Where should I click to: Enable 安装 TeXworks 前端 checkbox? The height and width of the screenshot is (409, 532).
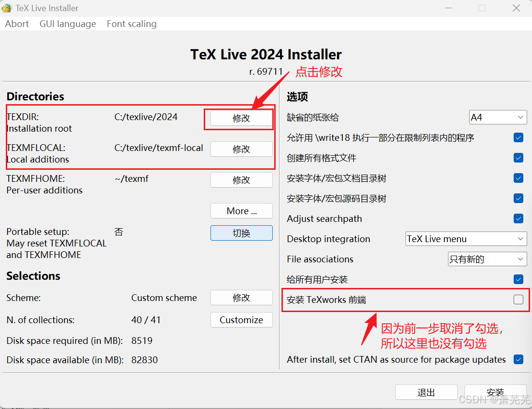(x=518, y=300)
